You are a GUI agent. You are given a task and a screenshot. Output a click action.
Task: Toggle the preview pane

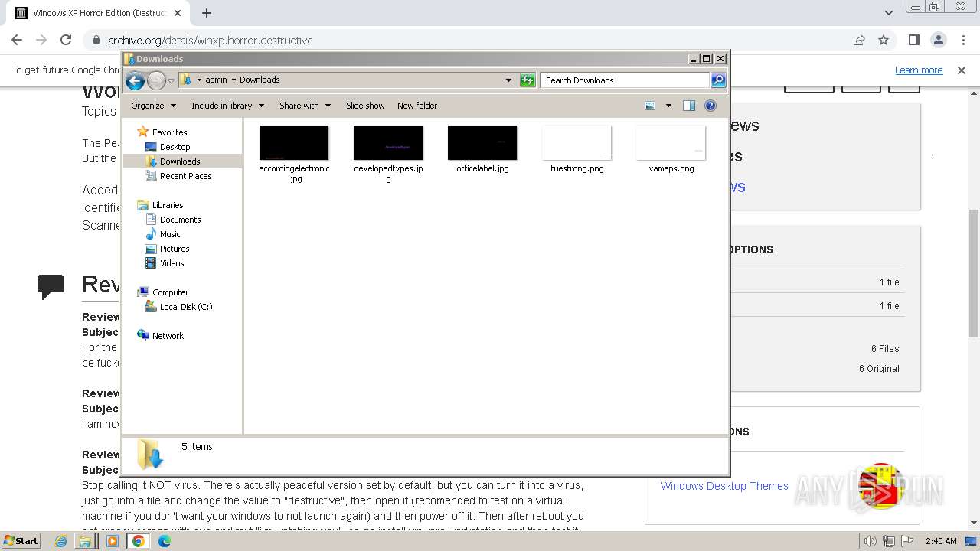(688, 106)
